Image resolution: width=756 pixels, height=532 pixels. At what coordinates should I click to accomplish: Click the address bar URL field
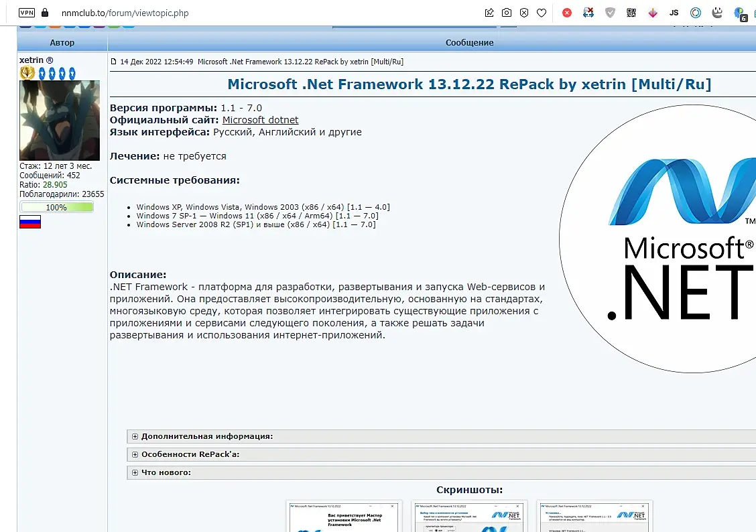[x=125, y=13]
